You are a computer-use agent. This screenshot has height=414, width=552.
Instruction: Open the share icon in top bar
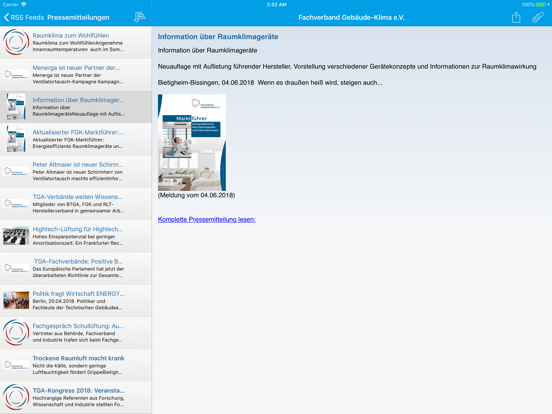point(516,17)
